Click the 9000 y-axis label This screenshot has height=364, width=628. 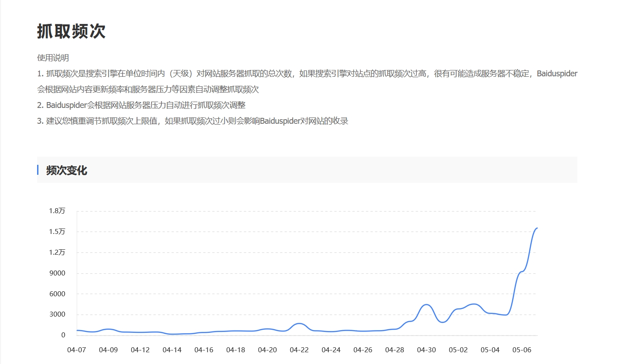click(57, 273)
